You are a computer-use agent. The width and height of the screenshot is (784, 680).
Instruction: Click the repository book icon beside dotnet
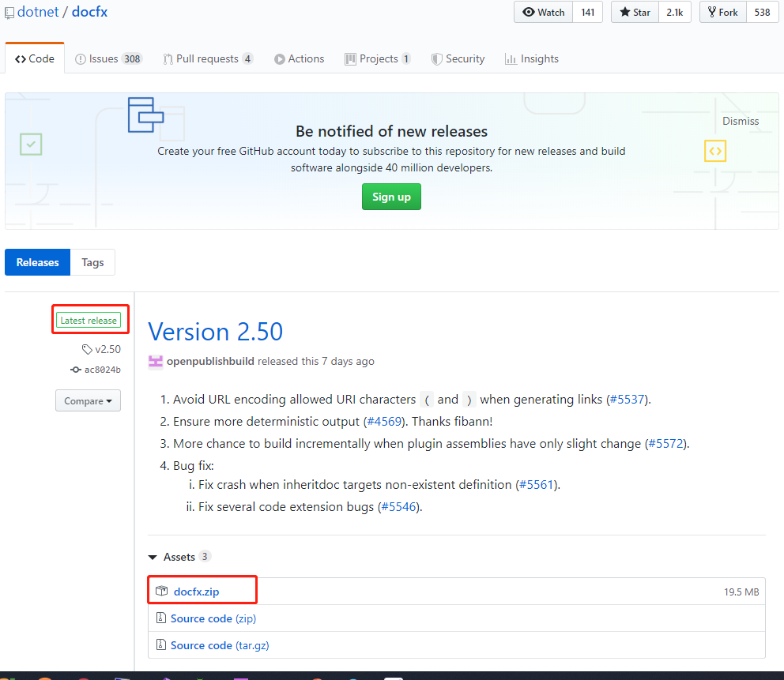(x=9, y=13)
